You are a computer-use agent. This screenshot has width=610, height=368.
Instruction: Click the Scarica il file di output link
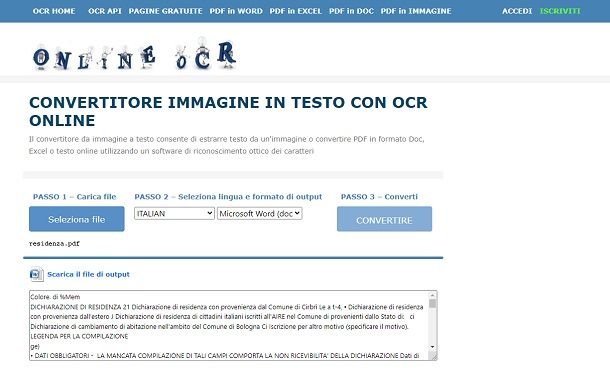[88, 274]
